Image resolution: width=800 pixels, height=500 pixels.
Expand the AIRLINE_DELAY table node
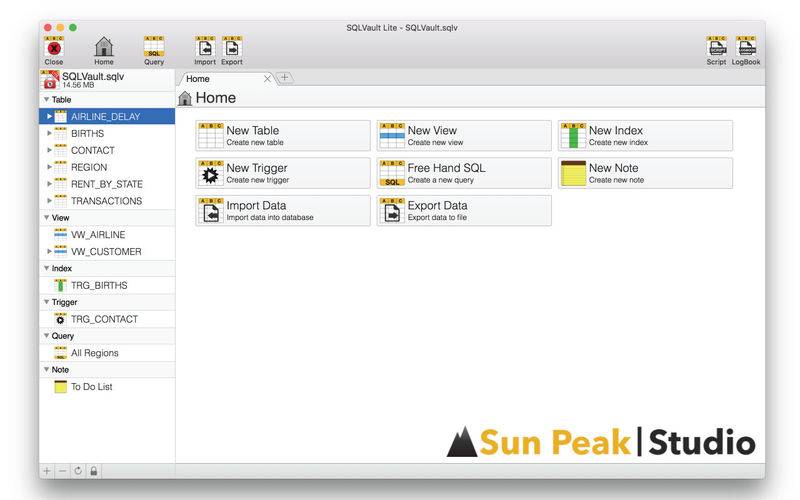49,117
